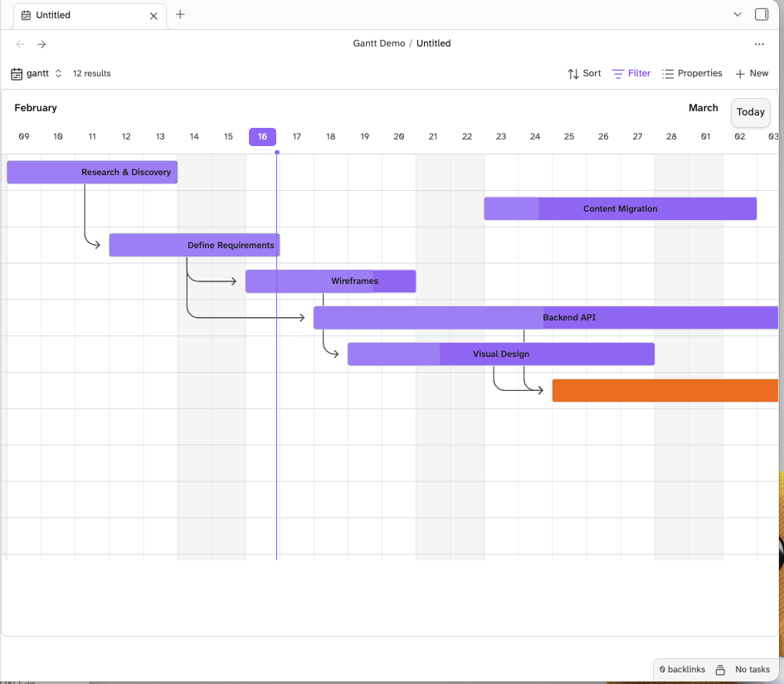
Task: Toggle the Today view button
Action: tap(749, 112)
